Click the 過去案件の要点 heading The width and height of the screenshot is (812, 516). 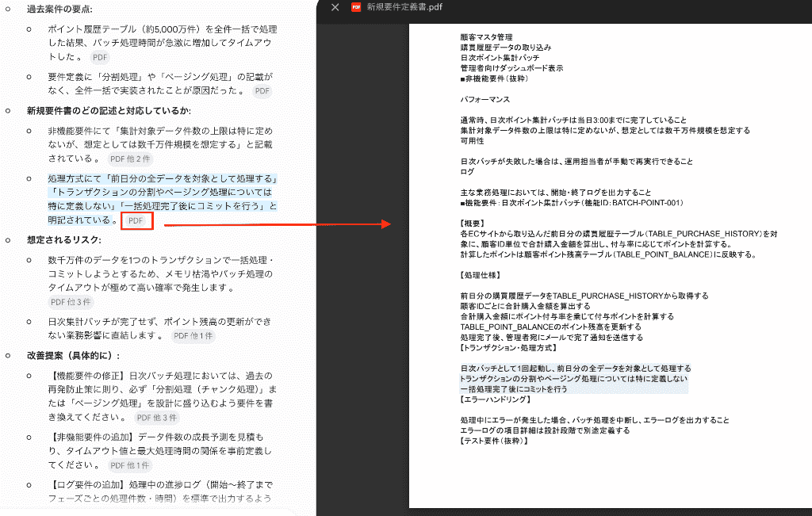60,10
